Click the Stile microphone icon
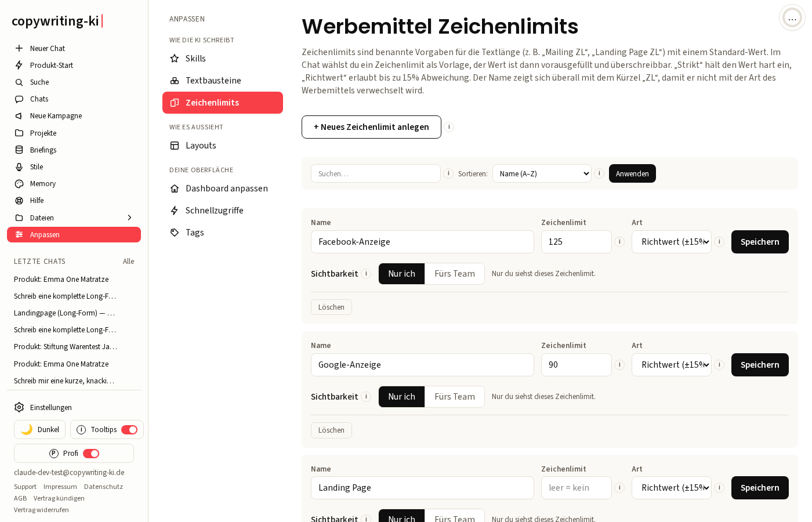The width and height of the screenshot is (812, 522). coord(19,167)
